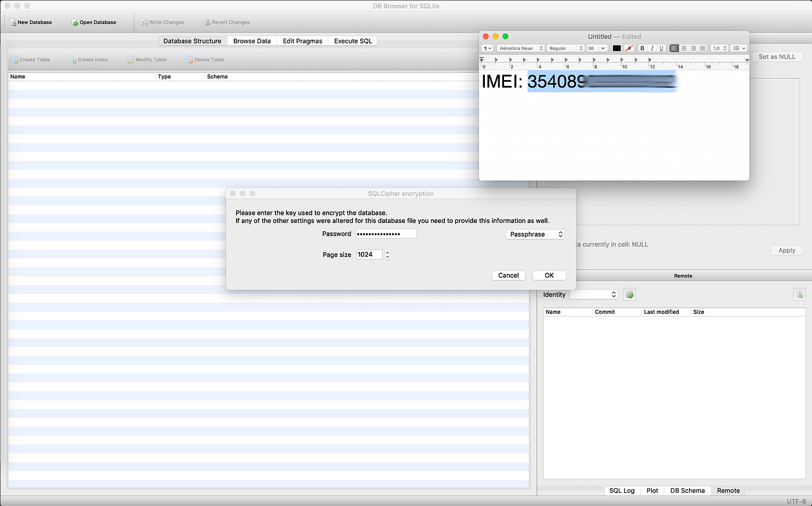Viewport: 812px width, 506px height.
Task: Click the Create Table icon
Action: coord(14,60)
